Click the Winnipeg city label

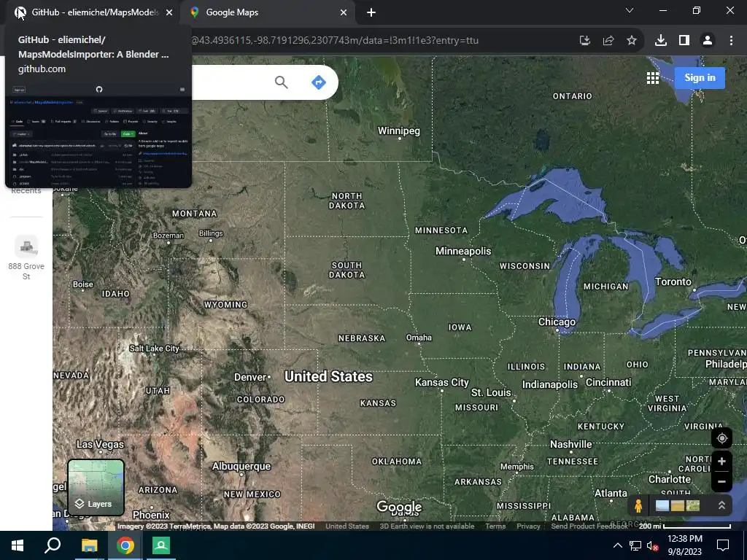pos(399,131)
